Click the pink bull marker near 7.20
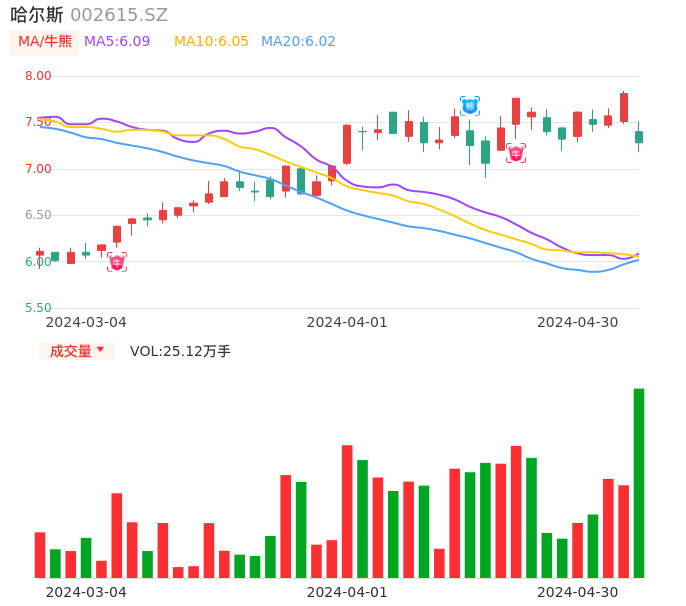Screen dimensions: 686x606 (x=515, y=153)
